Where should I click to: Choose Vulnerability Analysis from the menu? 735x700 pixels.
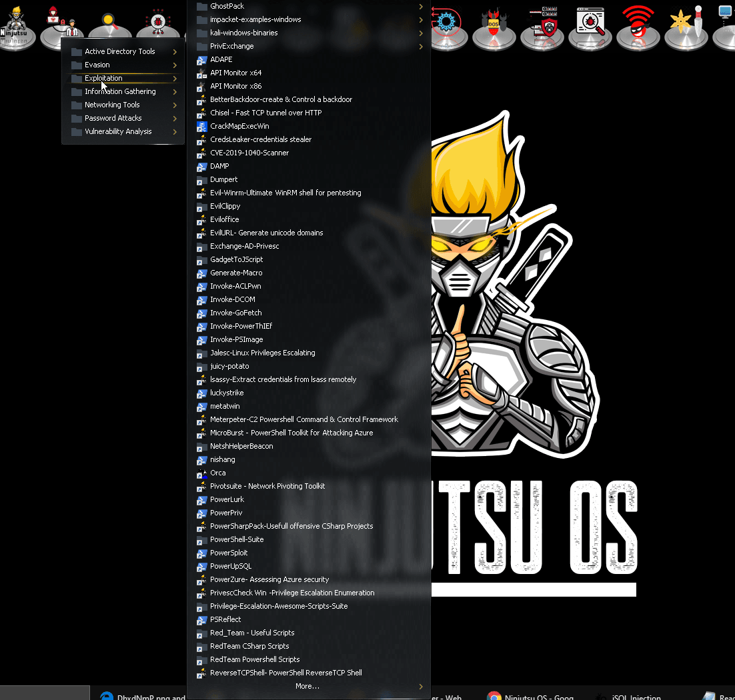123,131
